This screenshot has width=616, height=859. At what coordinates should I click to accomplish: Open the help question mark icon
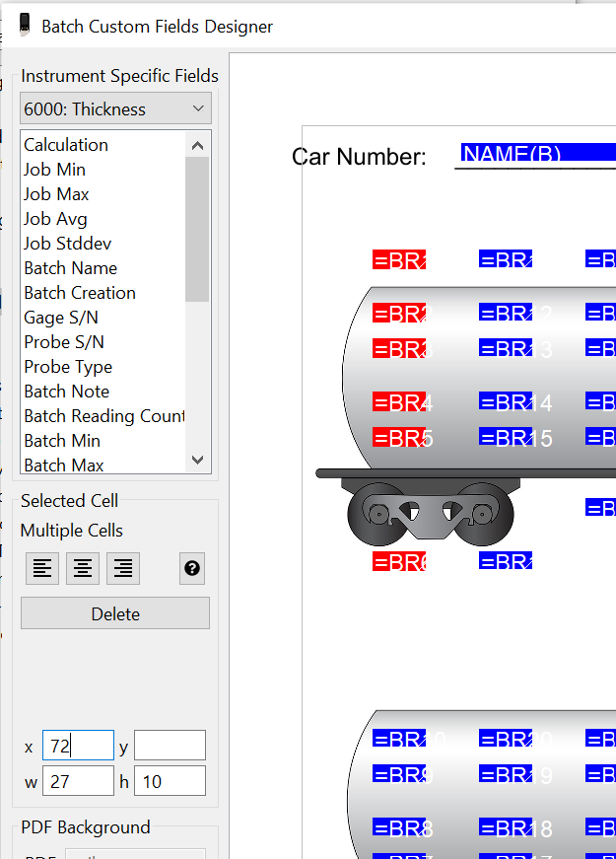click(x=192, y=568)
